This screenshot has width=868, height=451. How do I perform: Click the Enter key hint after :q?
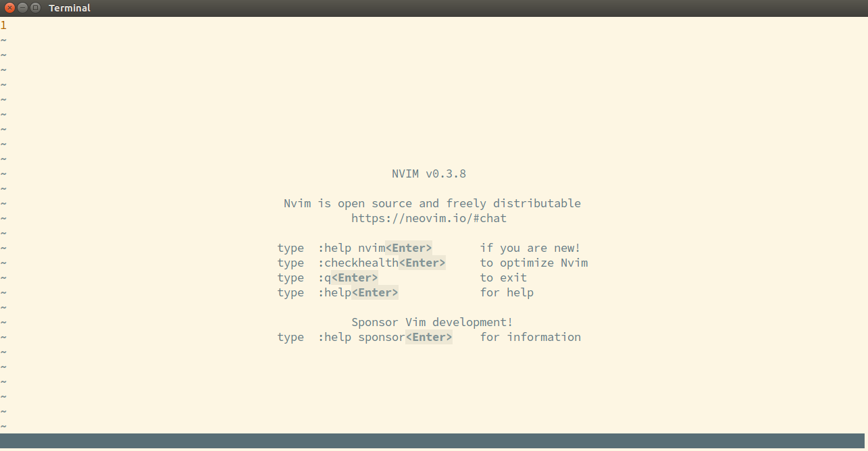[x=355, y=277]
